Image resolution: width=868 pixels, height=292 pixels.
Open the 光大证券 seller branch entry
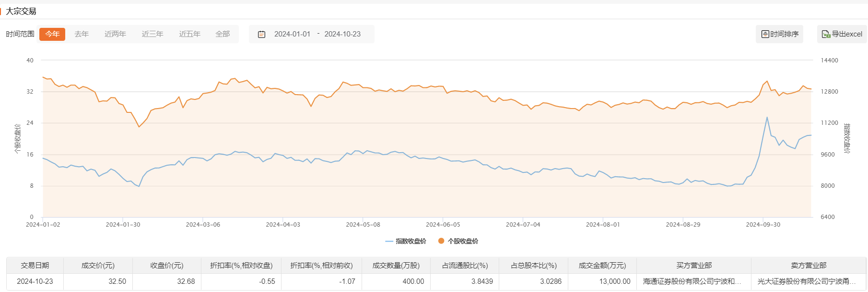807,281
